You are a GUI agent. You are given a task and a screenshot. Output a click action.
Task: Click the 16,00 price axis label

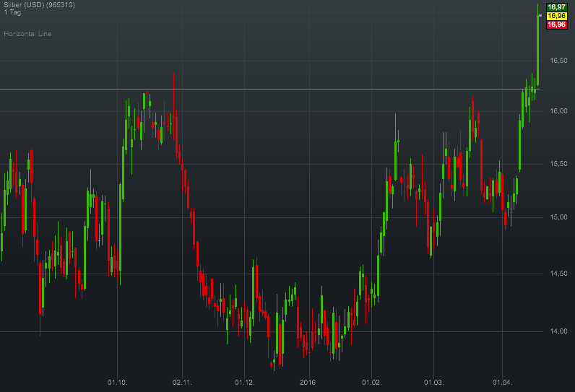tap(558, 111)
